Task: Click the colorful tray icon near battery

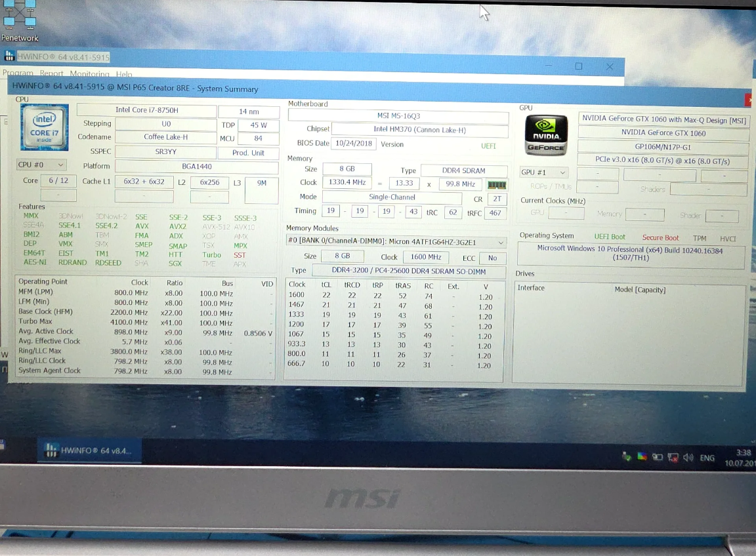Action: [642, 456]
